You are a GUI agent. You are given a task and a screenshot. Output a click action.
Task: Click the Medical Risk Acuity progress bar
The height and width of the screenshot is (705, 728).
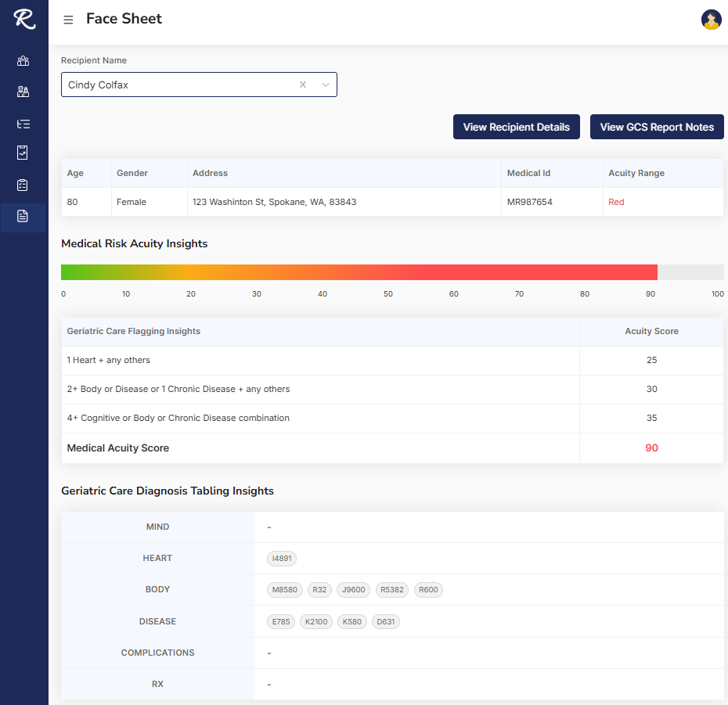(392, 272)
